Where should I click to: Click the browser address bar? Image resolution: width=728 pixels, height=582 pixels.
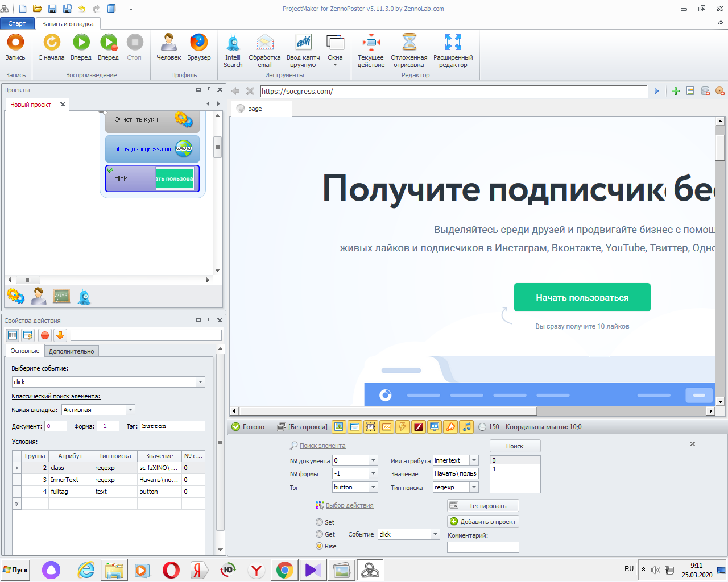click(453, 91)
